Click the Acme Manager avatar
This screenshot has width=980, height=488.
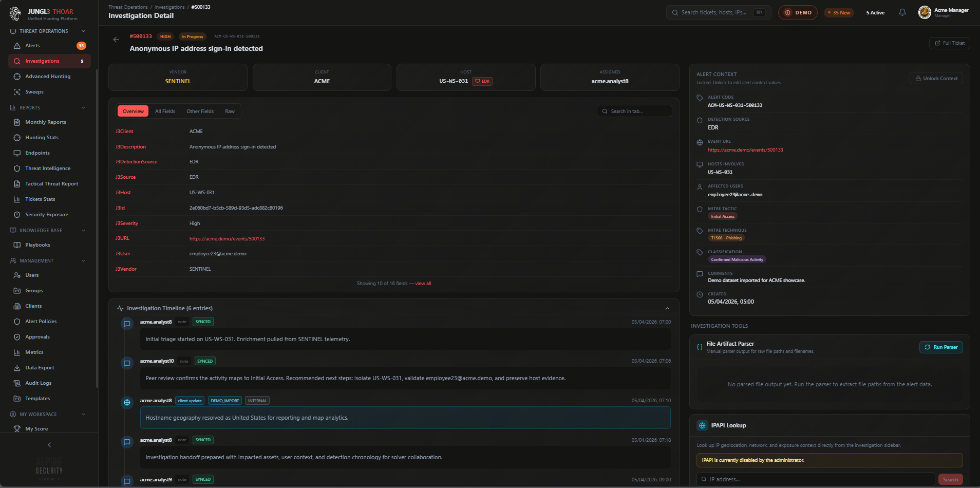coord(925,12)
